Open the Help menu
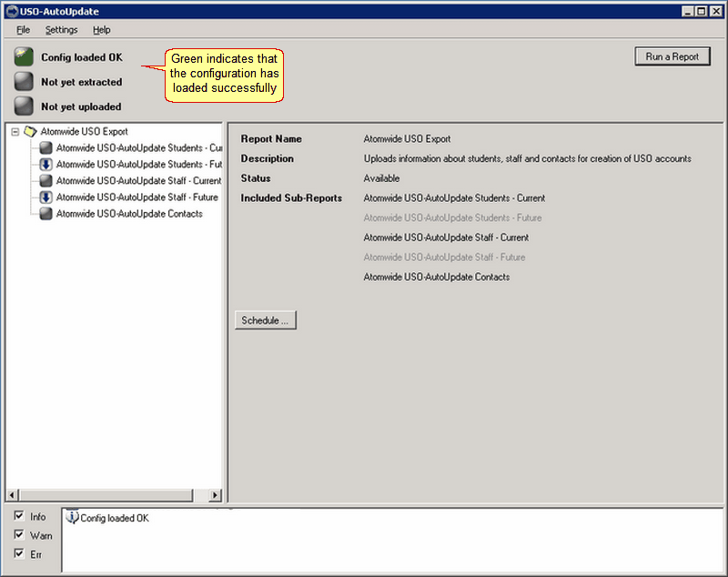This screenshot has width=728, height=577. [x=102, y=30]
